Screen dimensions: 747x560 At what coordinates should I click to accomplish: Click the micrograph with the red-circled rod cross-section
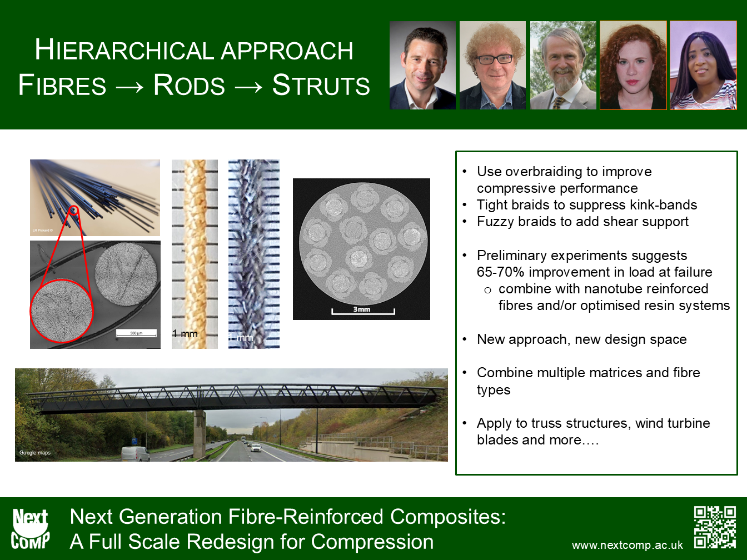tap(95, 294)
